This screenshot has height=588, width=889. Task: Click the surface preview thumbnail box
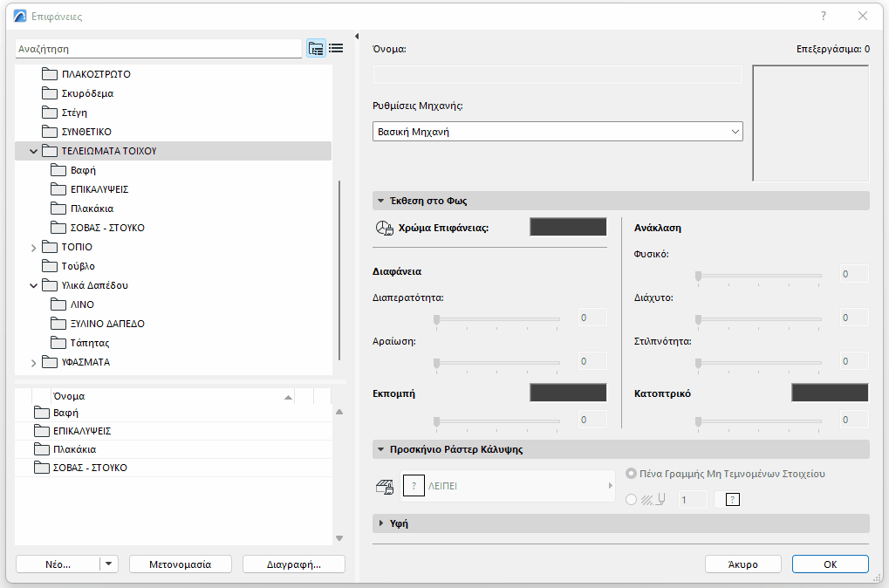(x=810, y=123)
